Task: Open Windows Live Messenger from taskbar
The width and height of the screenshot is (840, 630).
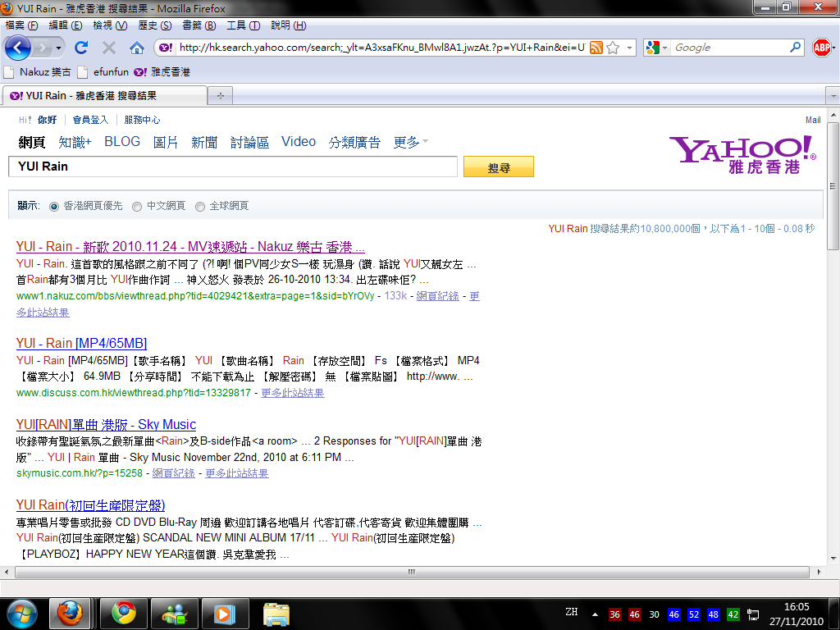Action: click(175, 614)
